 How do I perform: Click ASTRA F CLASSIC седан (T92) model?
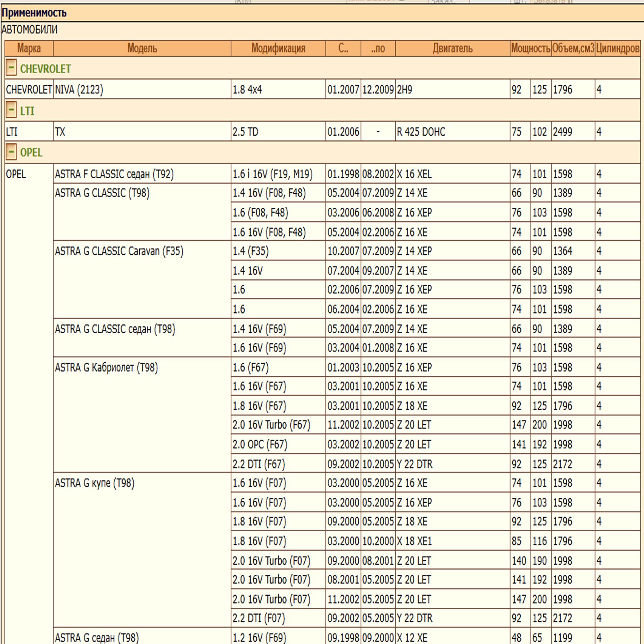(114, 174)
